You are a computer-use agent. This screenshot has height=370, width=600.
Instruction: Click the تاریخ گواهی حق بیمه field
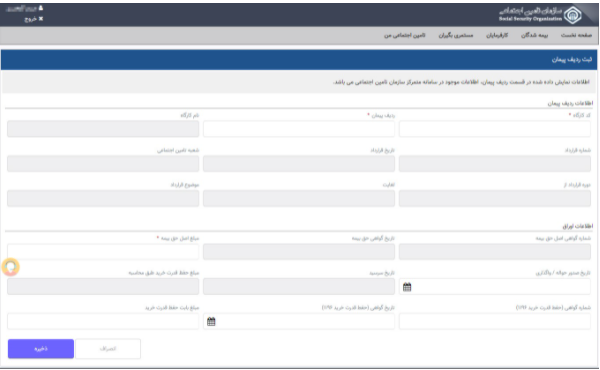point(299,252)
